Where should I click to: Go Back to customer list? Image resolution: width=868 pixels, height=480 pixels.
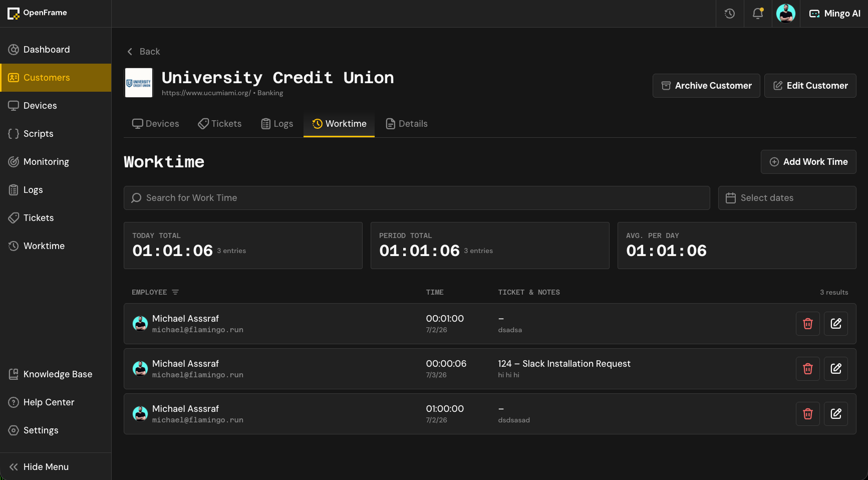pos(143,52)
